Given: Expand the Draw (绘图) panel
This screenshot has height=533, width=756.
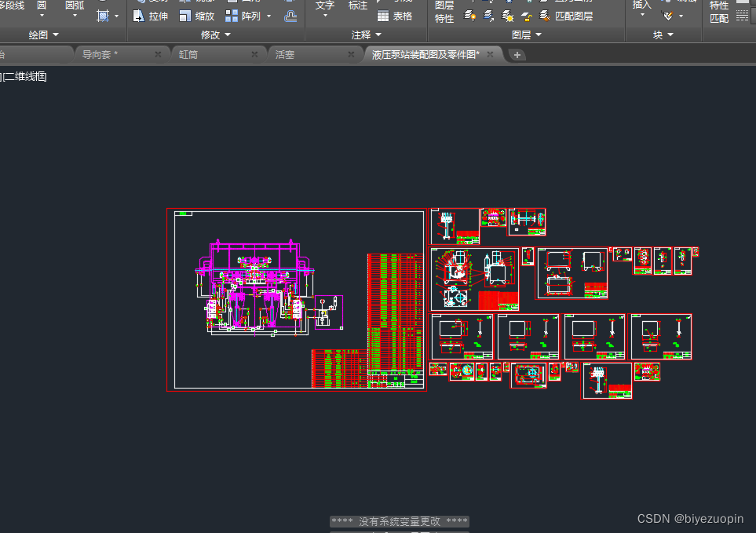Looking at the screenshot, I should tap(43, 35).
